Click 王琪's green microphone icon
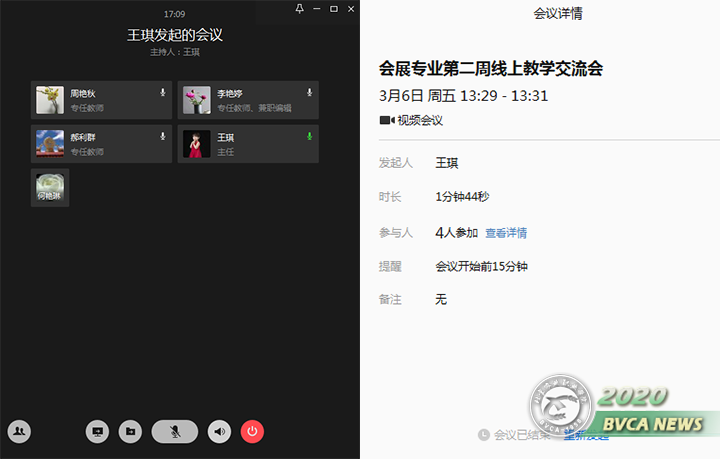720x459 pixels. 309,136
